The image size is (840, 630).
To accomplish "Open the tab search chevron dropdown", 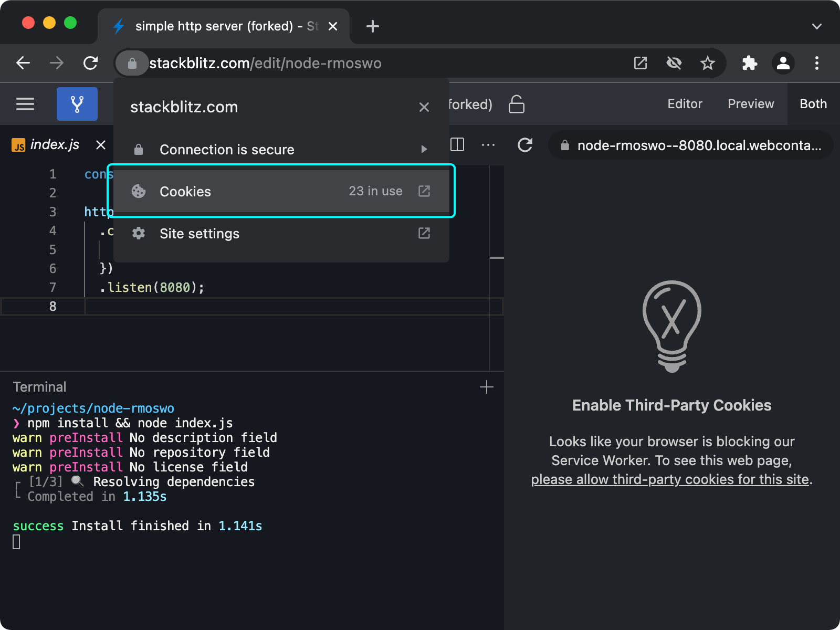I will pos(816,26).
